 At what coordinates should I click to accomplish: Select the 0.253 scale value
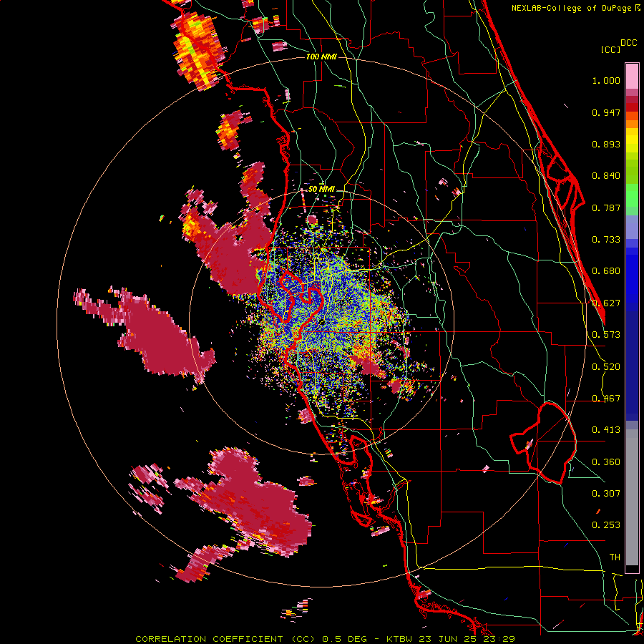606,525
